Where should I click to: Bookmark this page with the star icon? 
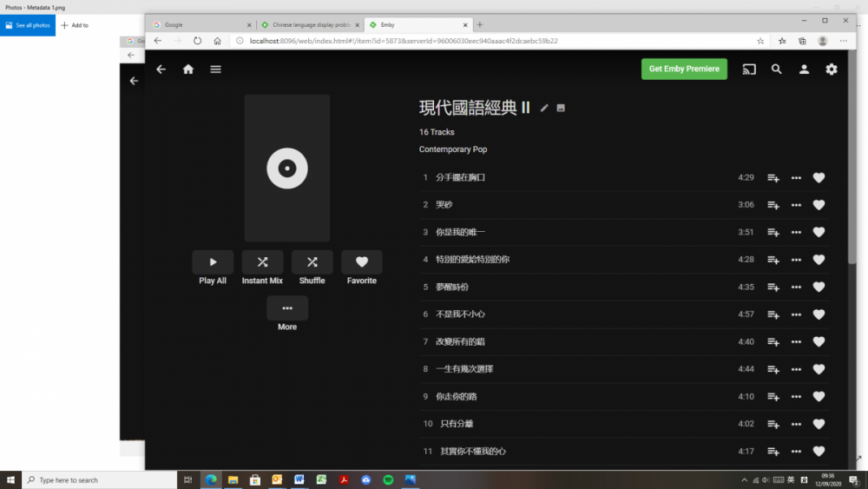point(760,41)
